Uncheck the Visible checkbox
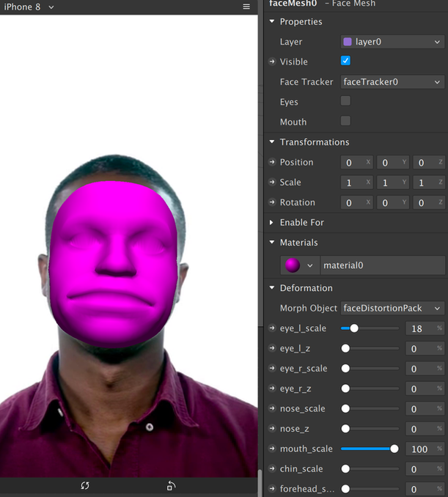This screenshot has height=497, width=448. click(x=345, y=61)
